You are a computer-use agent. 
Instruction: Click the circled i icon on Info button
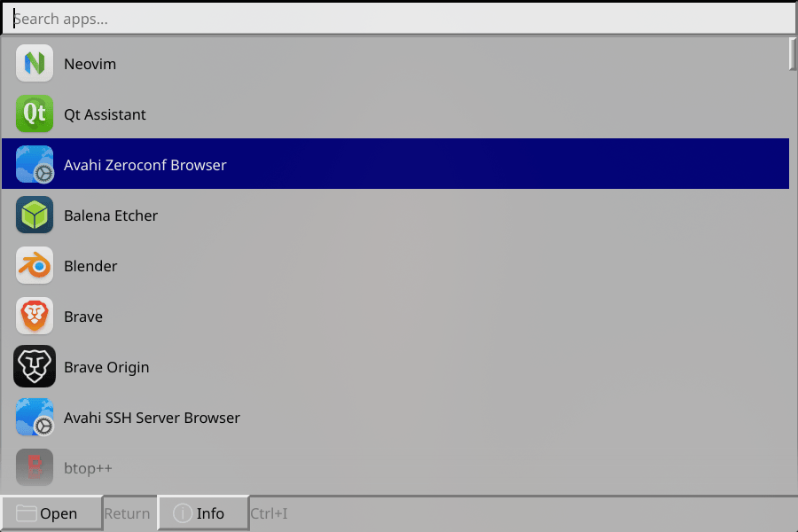(x=182, y=513)
